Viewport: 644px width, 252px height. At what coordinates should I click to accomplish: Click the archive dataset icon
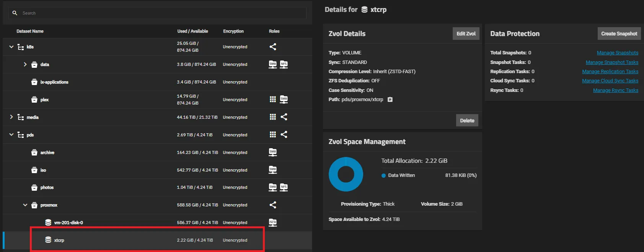click(34, 152)
